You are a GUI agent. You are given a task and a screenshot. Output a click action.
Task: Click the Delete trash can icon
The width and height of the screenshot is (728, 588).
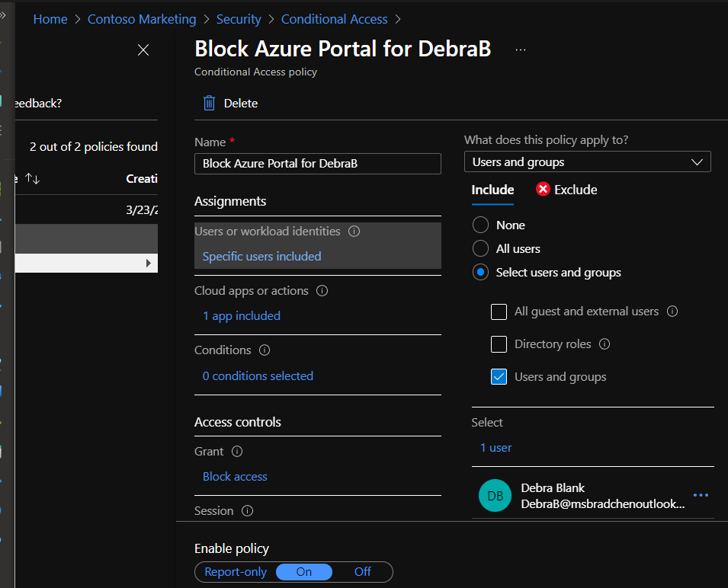[209, 103]
